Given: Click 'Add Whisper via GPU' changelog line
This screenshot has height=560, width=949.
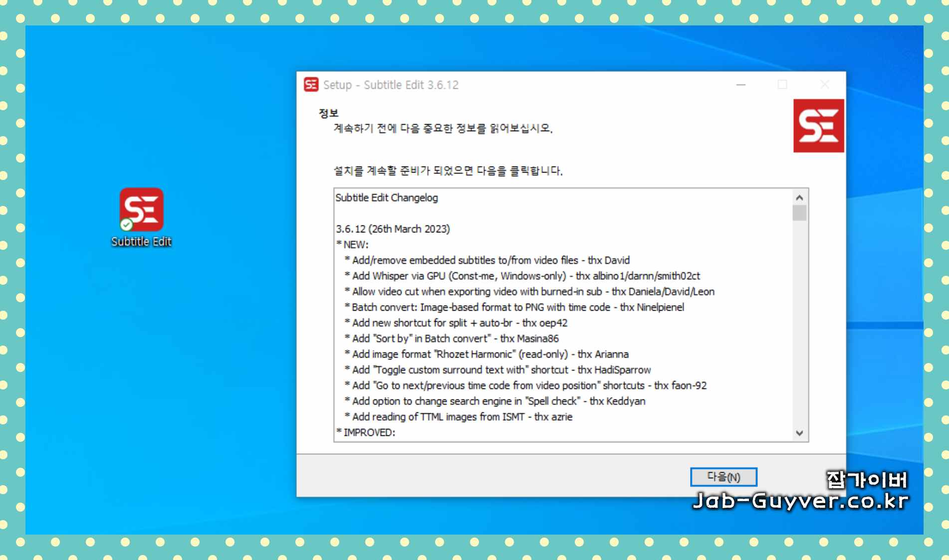Looking at the screenshot, I should [x=522, y=276].
